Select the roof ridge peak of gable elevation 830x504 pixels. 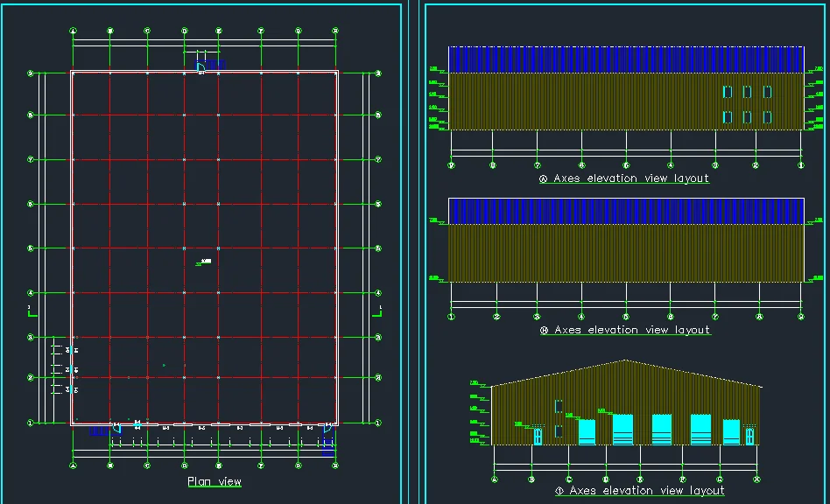[x=624, y=360]
